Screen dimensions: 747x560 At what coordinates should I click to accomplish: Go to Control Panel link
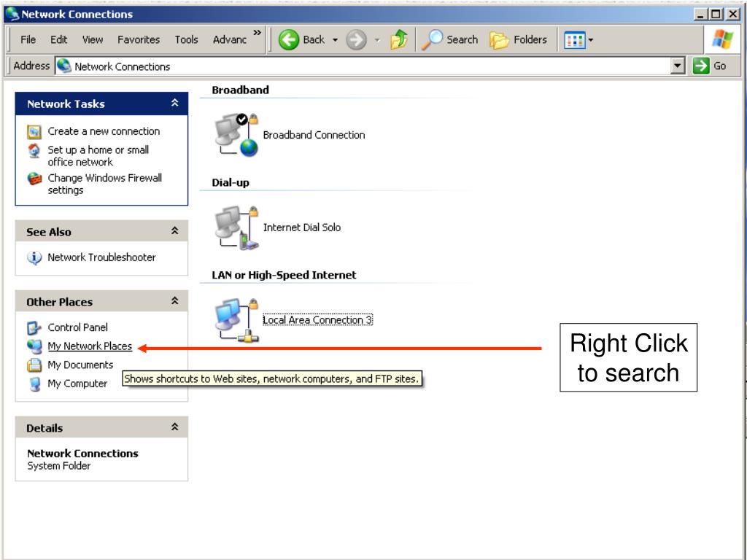coord(77,327)
